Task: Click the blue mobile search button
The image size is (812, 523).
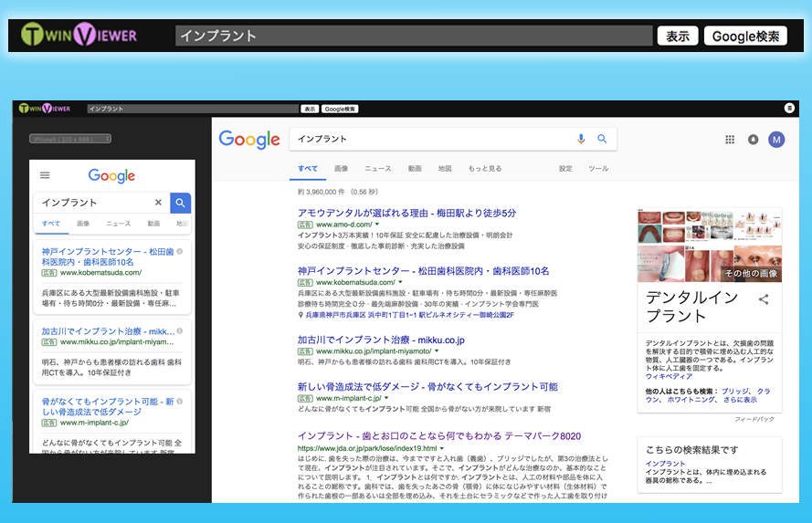Action: 180,203
